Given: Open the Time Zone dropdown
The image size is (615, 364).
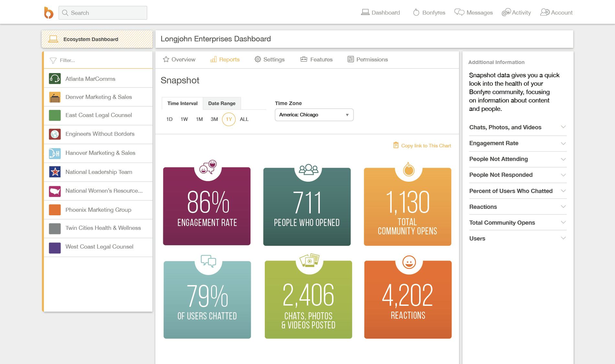Looking at the screenshot, I should (x=314, y=115).
